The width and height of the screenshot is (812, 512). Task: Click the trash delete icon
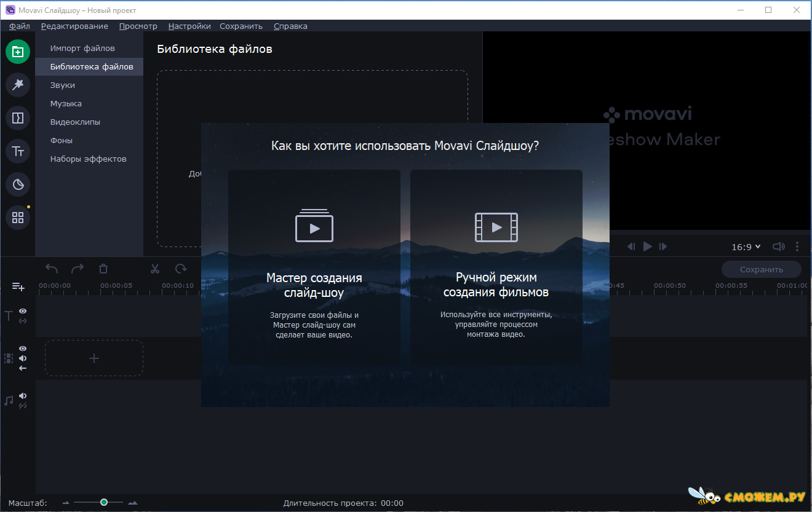coord(103,269)
